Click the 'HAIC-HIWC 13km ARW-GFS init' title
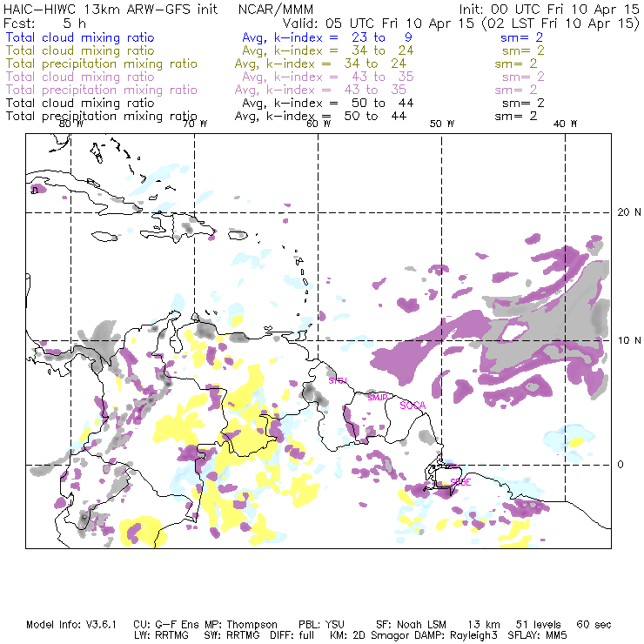The width and height of the screenshot is (644, 644). tap(111, 10)
